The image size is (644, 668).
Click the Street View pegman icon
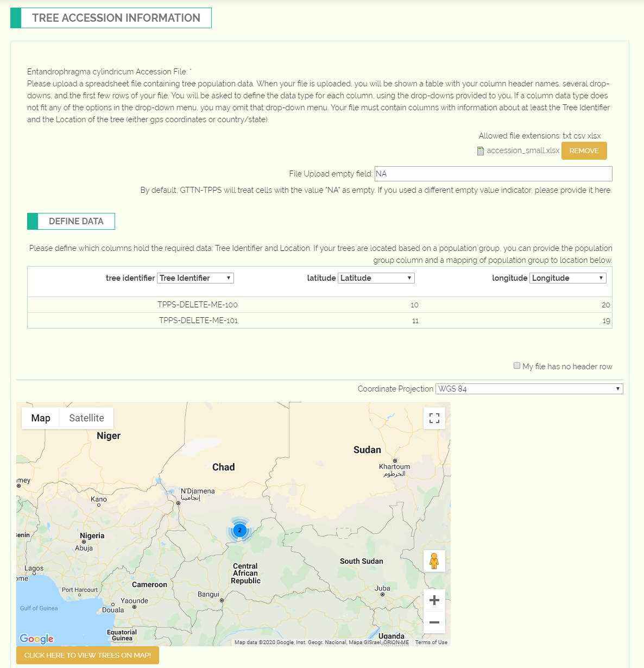tap(434, 561)
